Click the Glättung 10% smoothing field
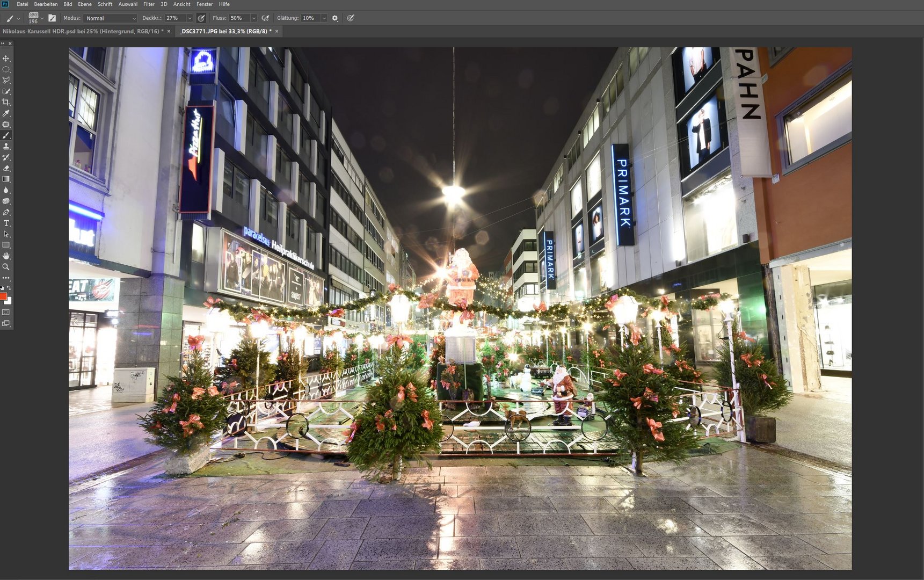 click(x=311, y=18)
